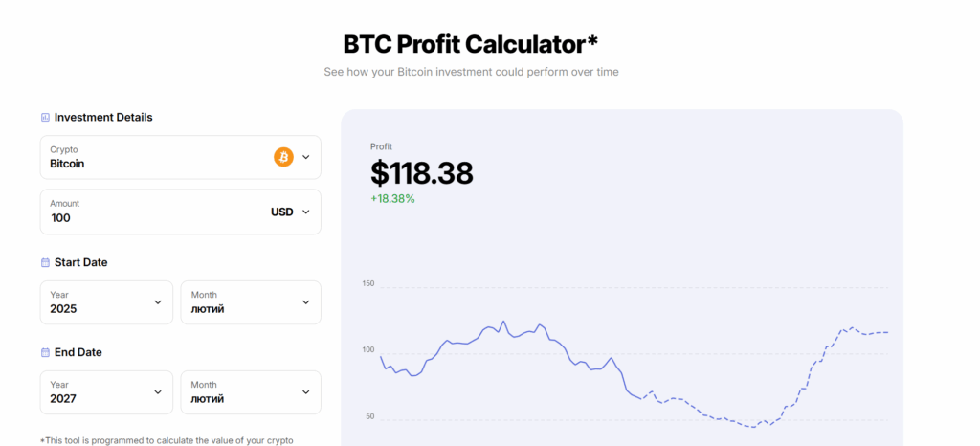This screenshot has width=980, height=446.
Task: Click the $118.38 profit value
Action: point(422,173)
